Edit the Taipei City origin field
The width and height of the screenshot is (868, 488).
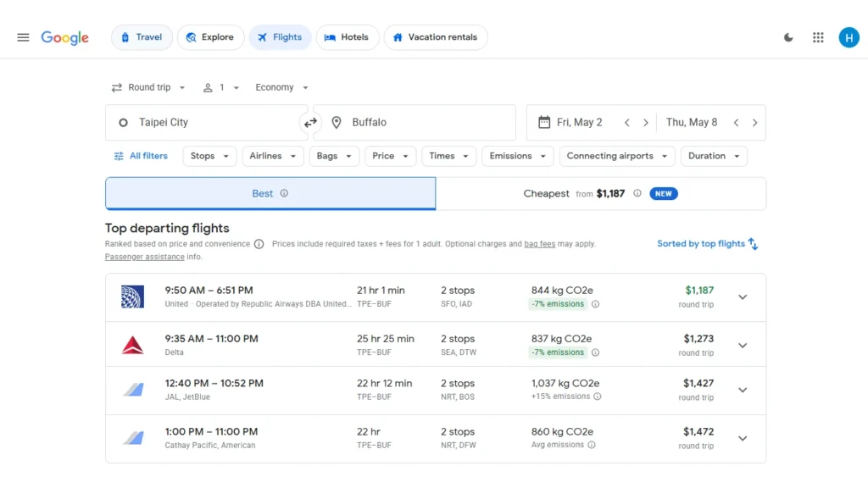click(x=207, y=122)
